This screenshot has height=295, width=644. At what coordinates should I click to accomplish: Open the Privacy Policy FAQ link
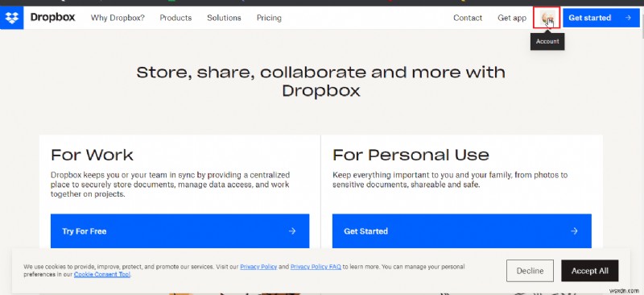(x=316, y=267)
